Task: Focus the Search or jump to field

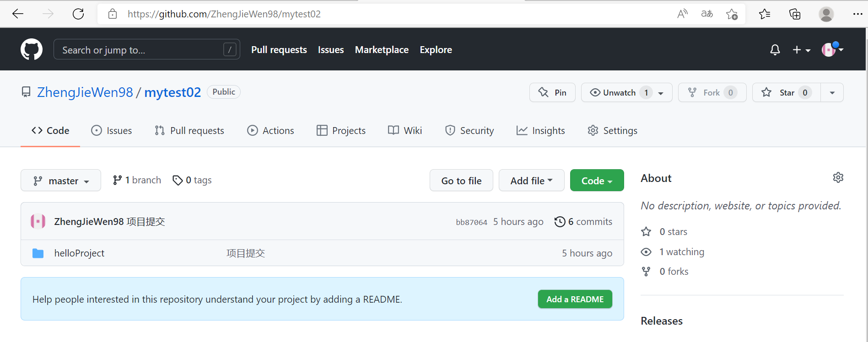Action: [147, 49]
